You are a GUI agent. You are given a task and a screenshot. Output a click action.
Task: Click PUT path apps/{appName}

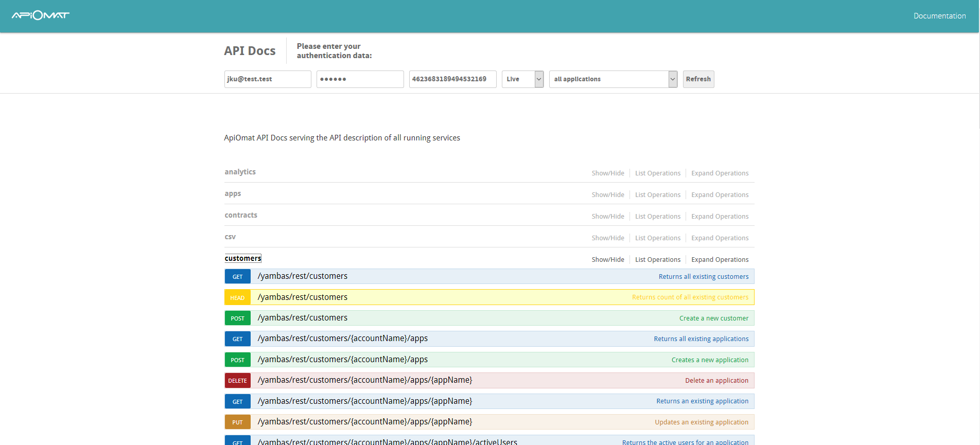(x=365, y=422)
